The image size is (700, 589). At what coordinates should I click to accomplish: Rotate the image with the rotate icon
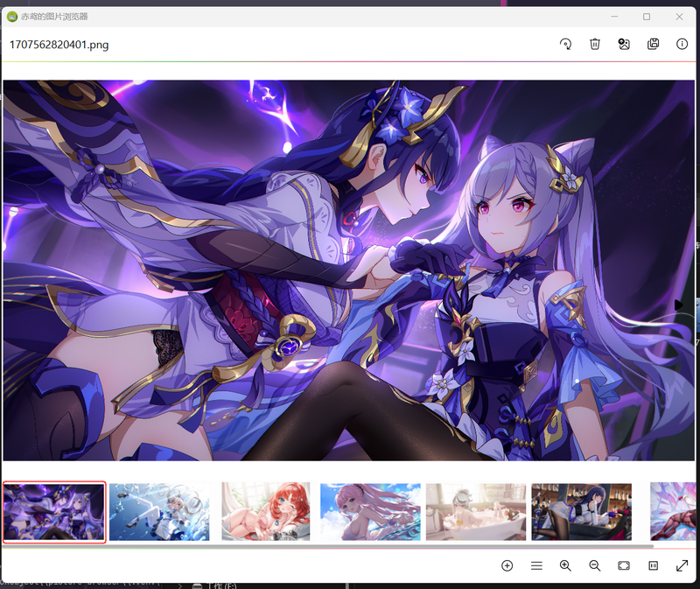tap(565, 44)
